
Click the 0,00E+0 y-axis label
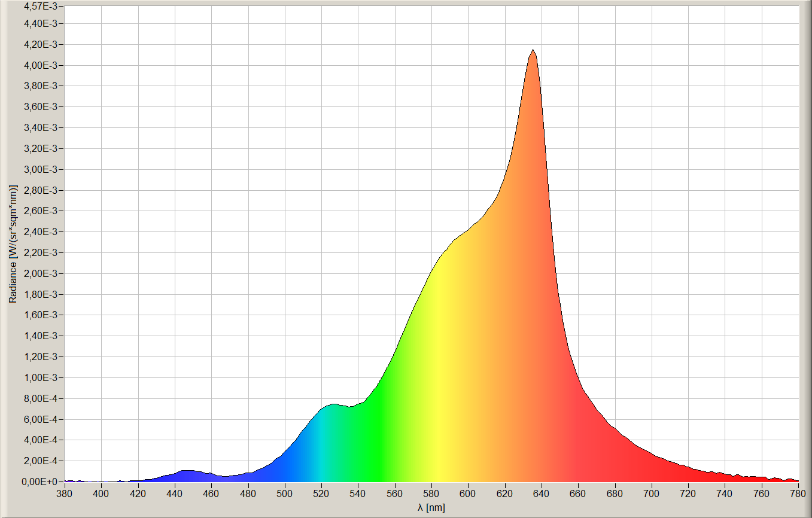click(41, 482)
